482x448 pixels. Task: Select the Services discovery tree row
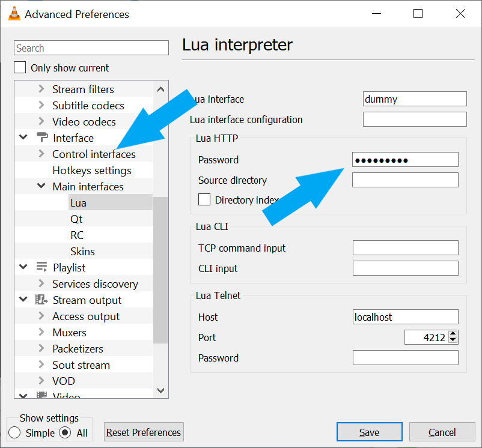click(84, 284)
